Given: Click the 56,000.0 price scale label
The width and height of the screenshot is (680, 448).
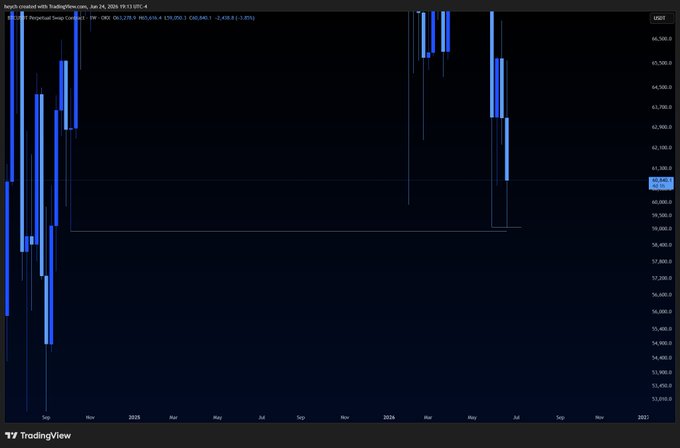Looking at the screenshot, I should click(x=662, y=312).
